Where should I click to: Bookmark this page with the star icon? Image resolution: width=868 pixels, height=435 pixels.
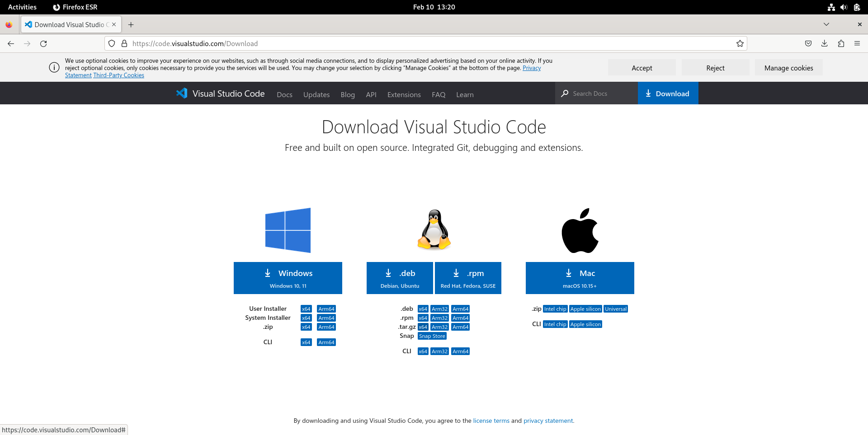740,43
